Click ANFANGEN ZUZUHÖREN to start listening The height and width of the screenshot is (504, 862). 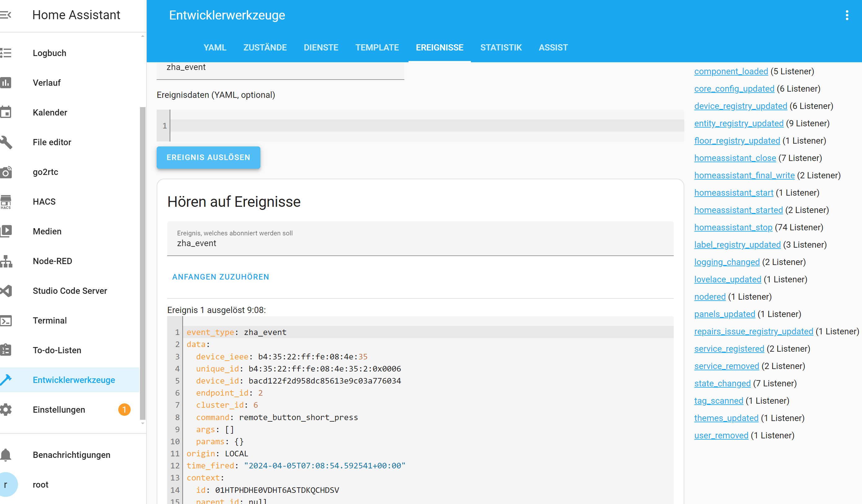(x=221, y=277)
